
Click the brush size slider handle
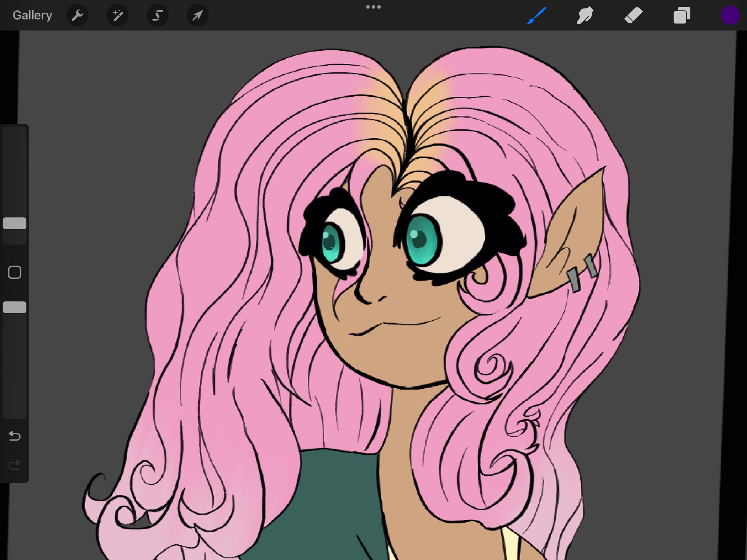[15, 223]
